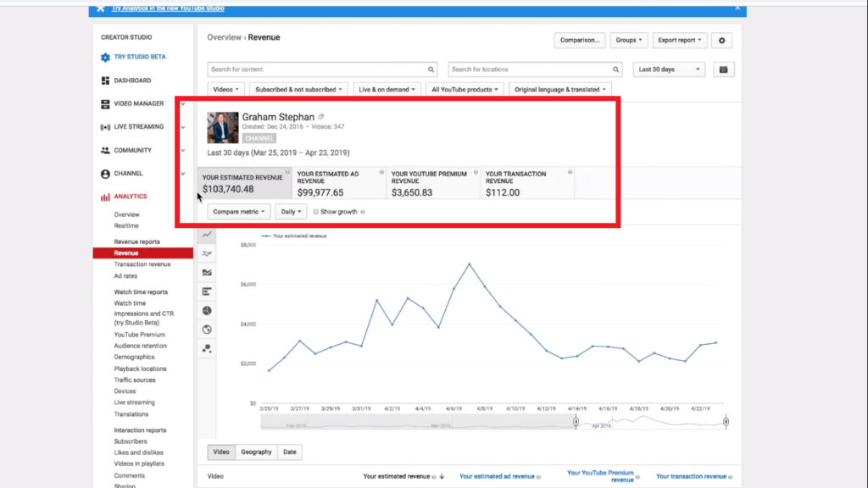
Task: Open Subscribed & not subscribed dropdown
Action: [298, 89]
